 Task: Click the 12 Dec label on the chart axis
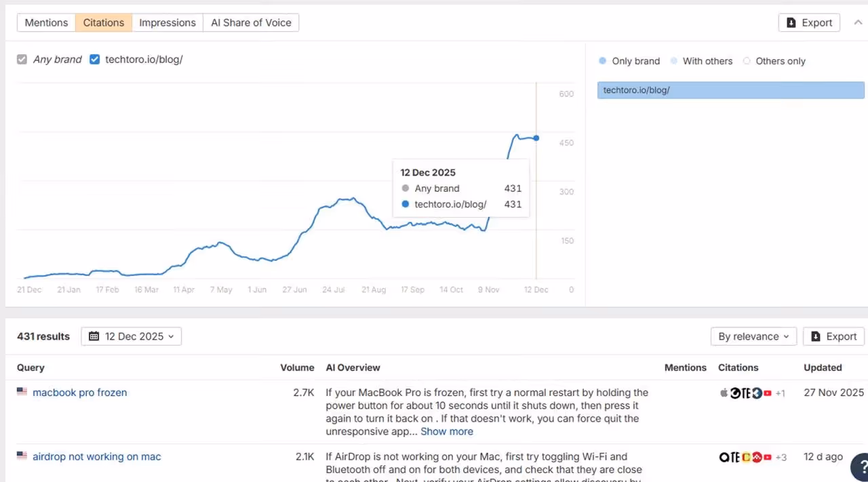click(536, 289)
